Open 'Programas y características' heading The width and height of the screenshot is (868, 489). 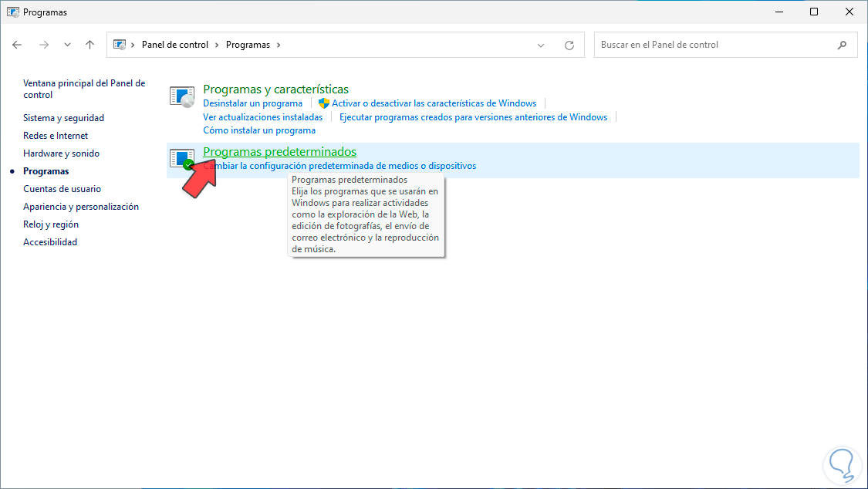click(x=275, y=89)
